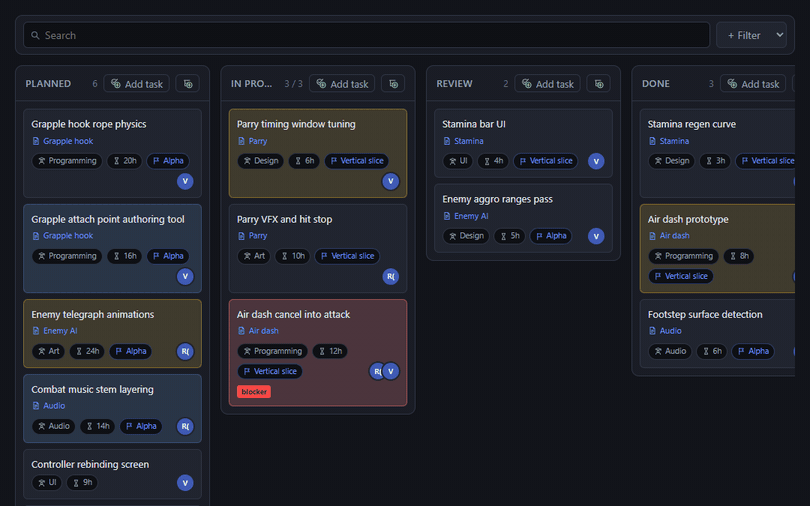
Task: Click the red blocker label
Action: [254, 392]
